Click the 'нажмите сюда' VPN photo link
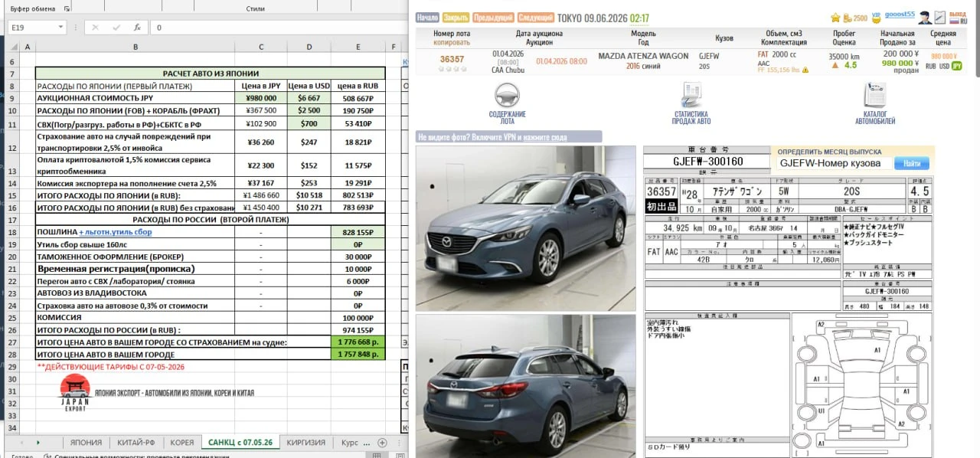This screenshot has width=980, height=458. [x=546, y=137]
